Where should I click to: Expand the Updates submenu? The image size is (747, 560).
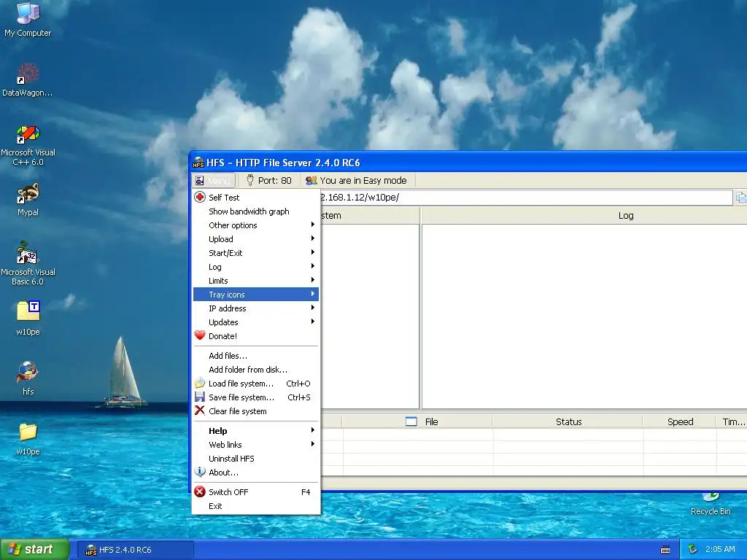(x=256, y=322)
